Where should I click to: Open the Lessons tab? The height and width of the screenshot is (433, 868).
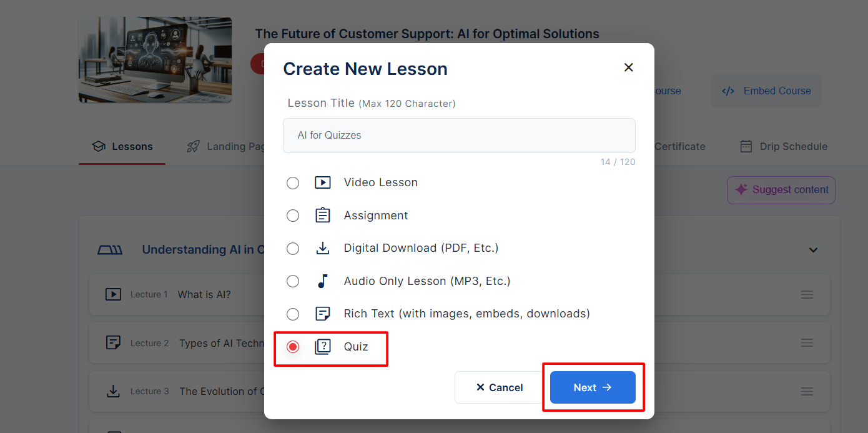[x=122, y=147]
